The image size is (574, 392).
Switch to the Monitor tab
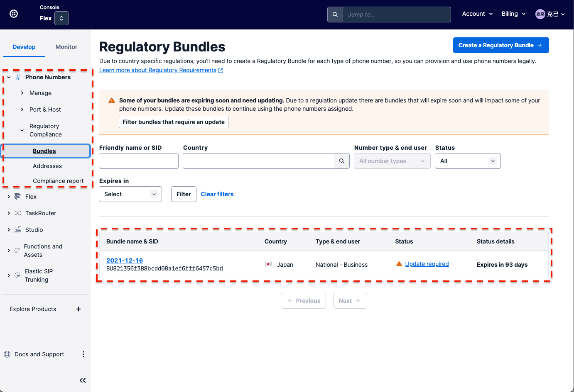[x=66, y=47]
